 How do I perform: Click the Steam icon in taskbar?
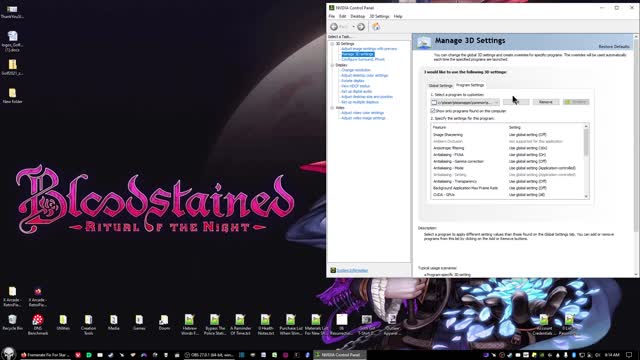coord(111,355)
